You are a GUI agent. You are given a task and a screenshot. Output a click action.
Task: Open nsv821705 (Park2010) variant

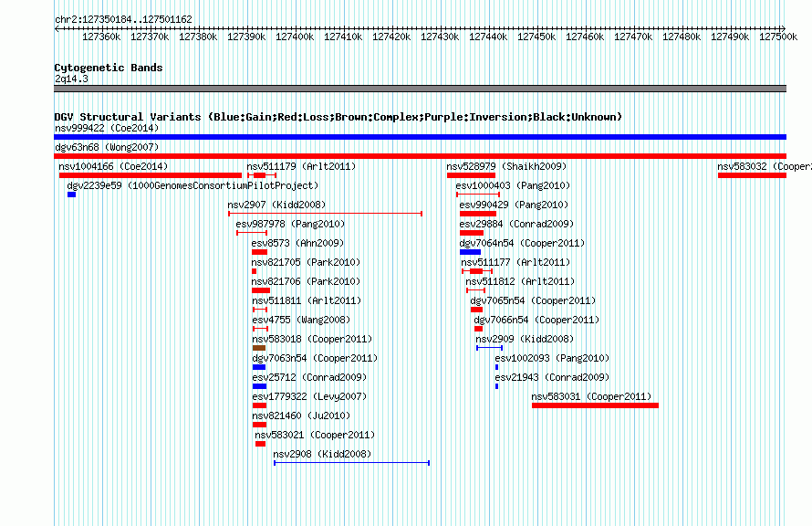tap(306, 262)
